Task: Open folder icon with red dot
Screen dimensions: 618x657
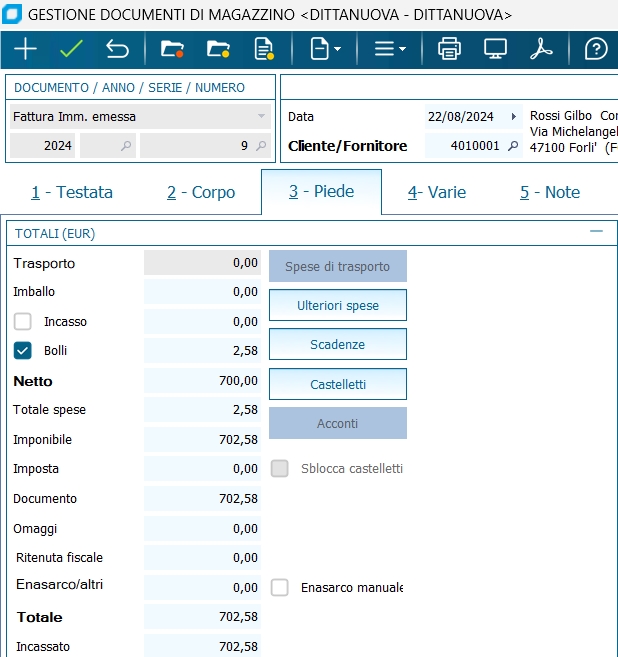Action: [172, 49]
